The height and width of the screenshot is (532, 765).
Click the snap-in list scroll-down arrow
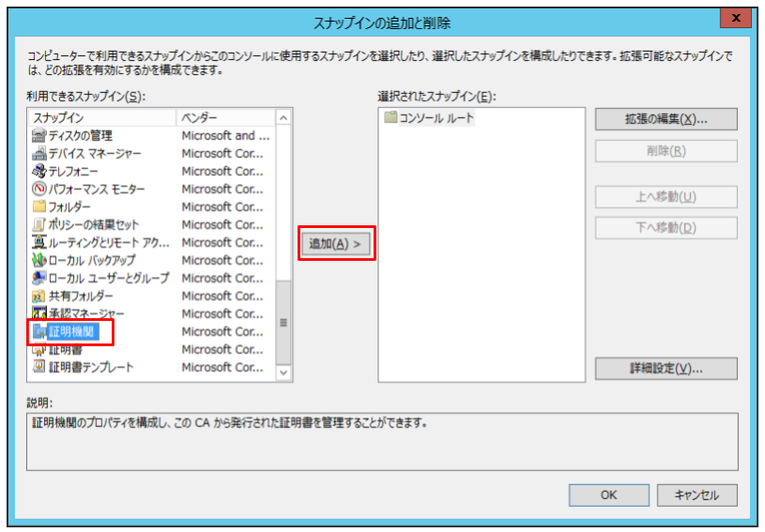(x=283, y=372)
